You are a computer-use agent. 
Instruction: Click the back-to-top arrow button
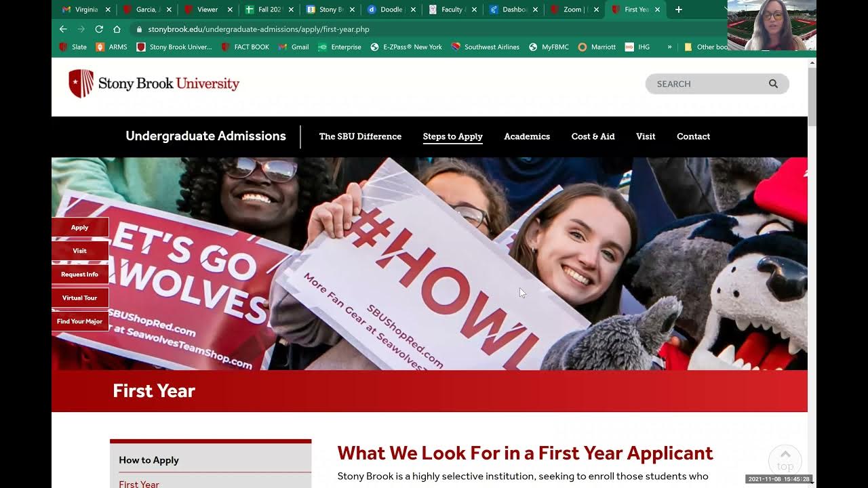pyautogui.click(x=785, y=460)
